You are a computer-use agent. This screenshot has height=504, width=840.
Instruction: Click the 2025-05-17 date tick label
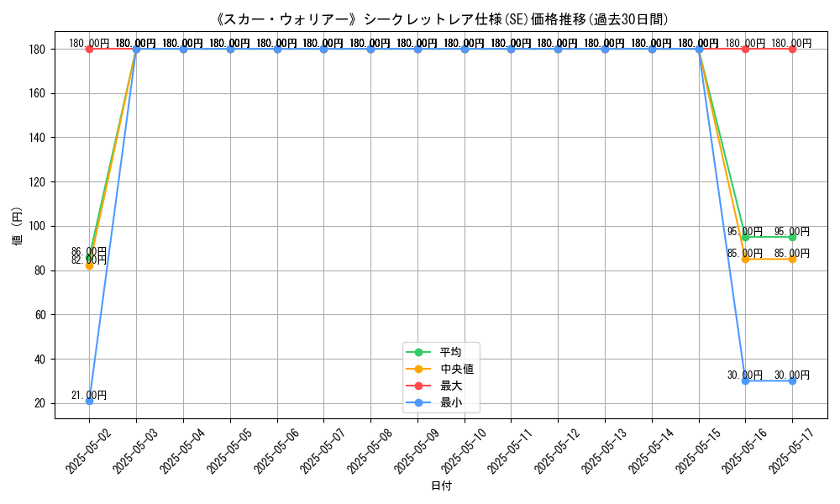791,451
